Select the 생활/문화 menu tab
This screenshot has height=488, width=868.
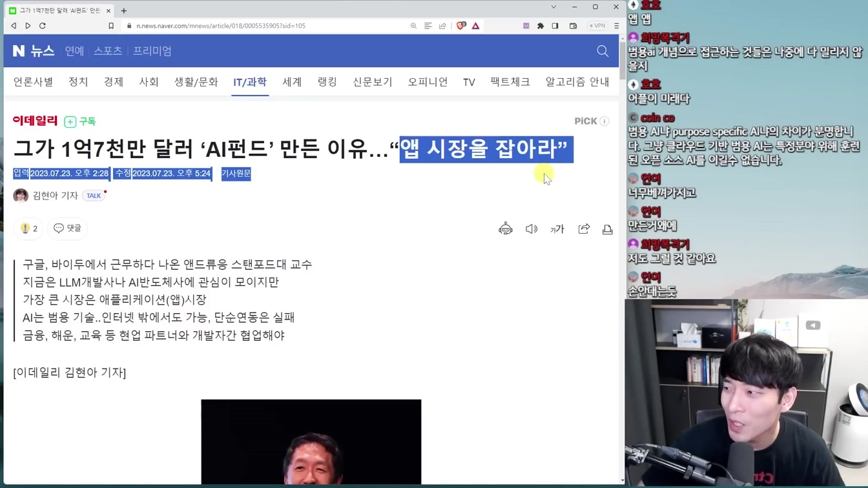tap(196, 82)
